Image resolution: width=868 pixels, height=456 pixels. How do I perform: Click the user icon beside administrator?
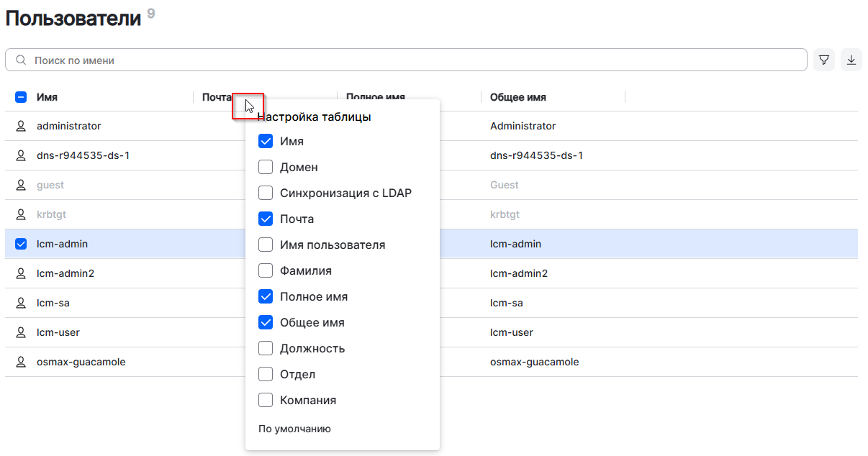click(x=21, y=126)
